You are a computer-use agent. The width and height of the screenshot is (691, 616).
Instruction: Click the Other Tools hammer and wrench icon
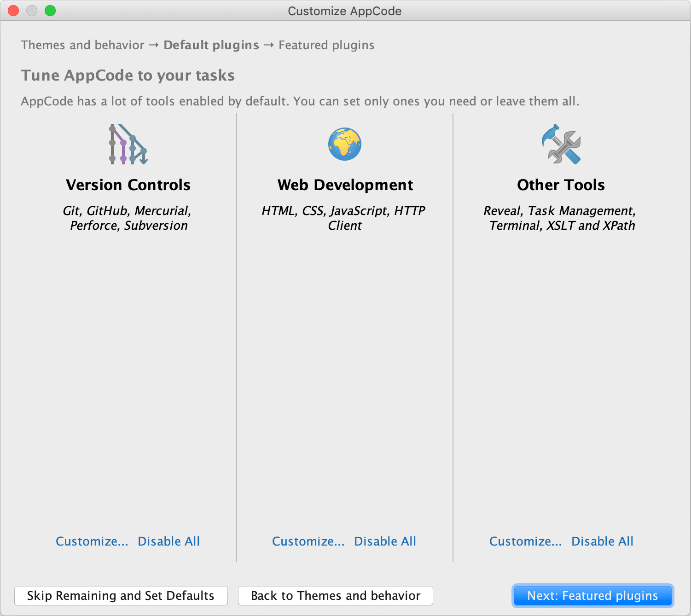[561, 144]
